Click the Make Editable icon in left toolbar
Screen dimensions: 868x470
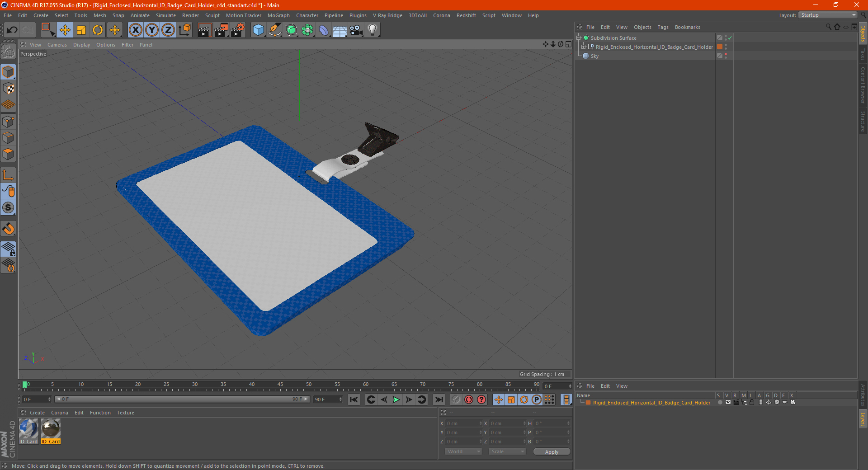8,51
